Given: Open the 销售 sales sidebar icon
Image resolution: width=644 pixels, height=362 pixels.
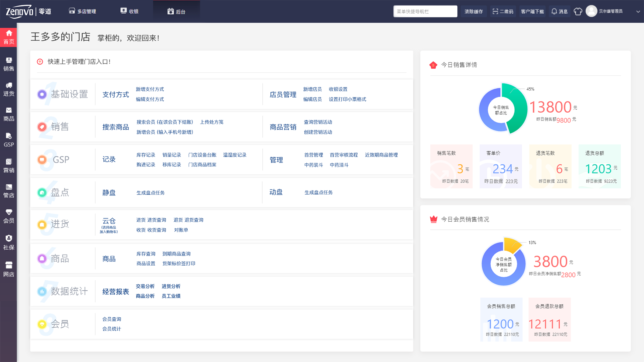Looking at the screenshot, I should point(8,64).
